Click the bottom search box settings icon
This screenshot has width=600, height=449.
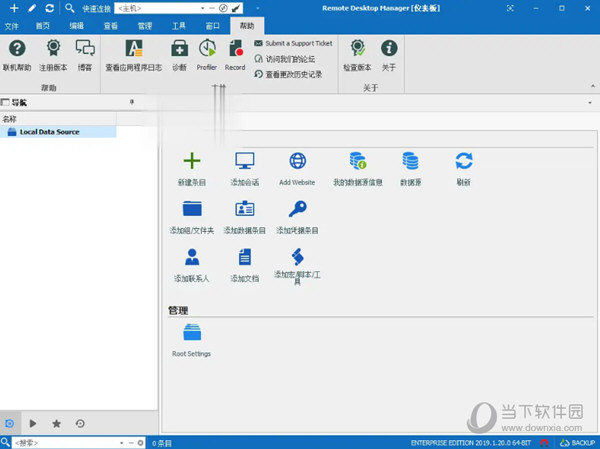click(x=140, y=443)
